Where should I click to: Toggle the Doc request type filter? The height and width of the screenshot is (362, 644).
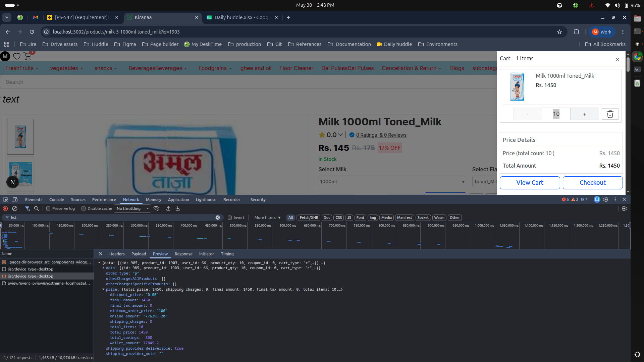point(327,218)
